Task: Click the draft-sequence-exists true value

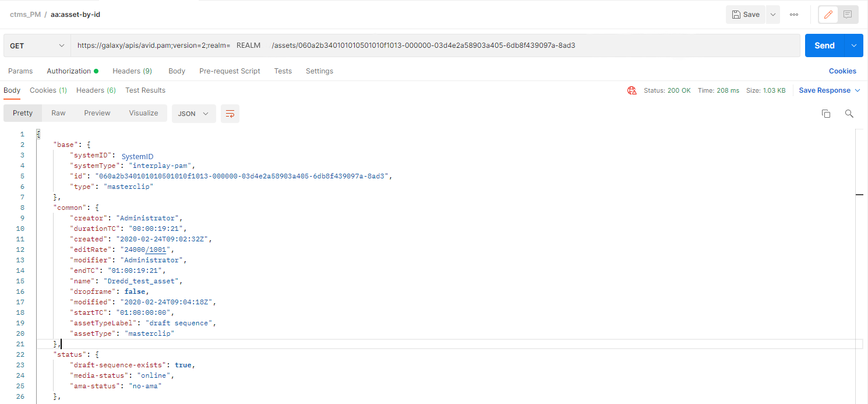Action: point(183,365)
